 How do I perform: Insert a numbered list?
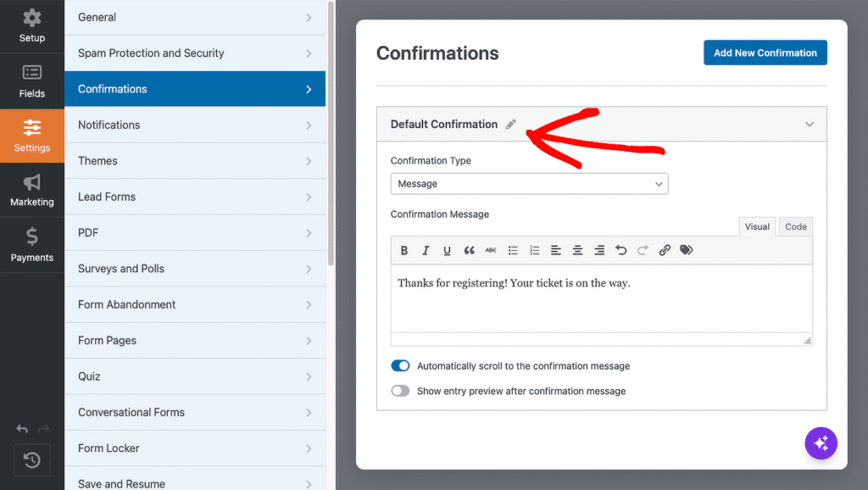[x=534, y=250]
